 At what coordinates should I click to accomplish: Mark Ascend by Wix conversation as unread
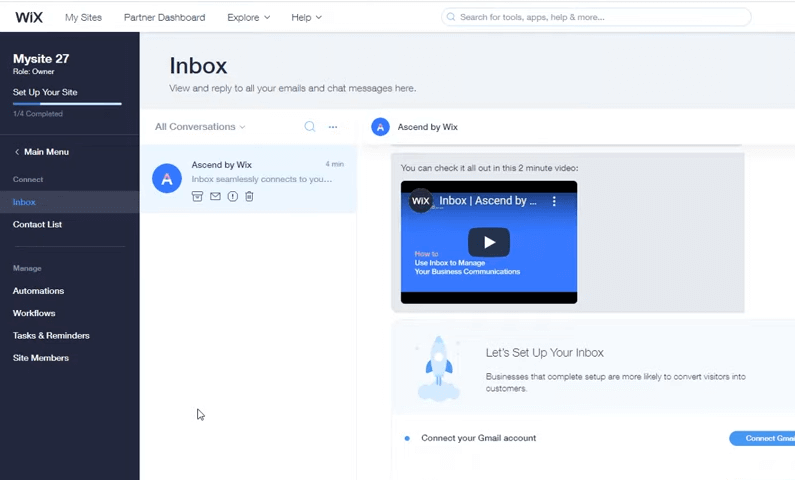click(215, 196)
